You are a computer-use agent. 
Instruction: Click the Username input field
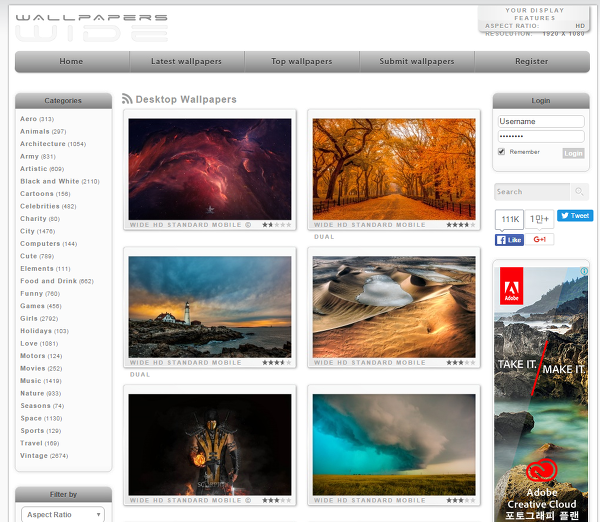click(541, 121)
